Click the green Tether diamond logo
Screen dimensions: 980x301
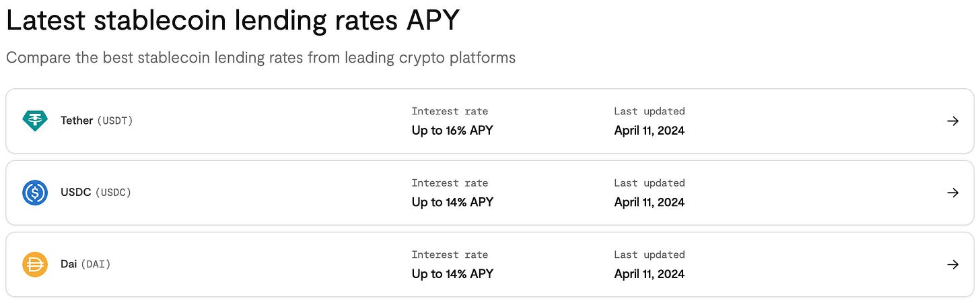35,121
